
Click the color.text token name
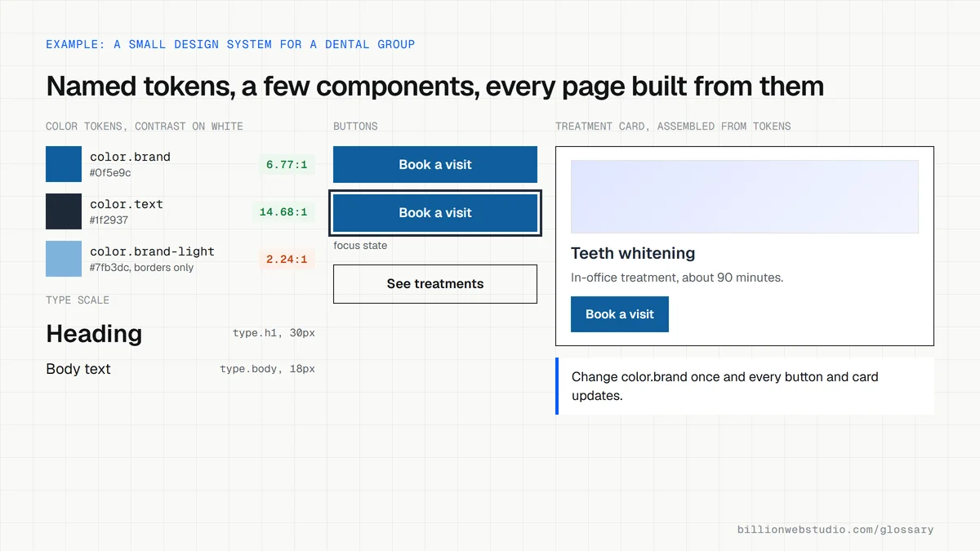click(x=127, y=204)
